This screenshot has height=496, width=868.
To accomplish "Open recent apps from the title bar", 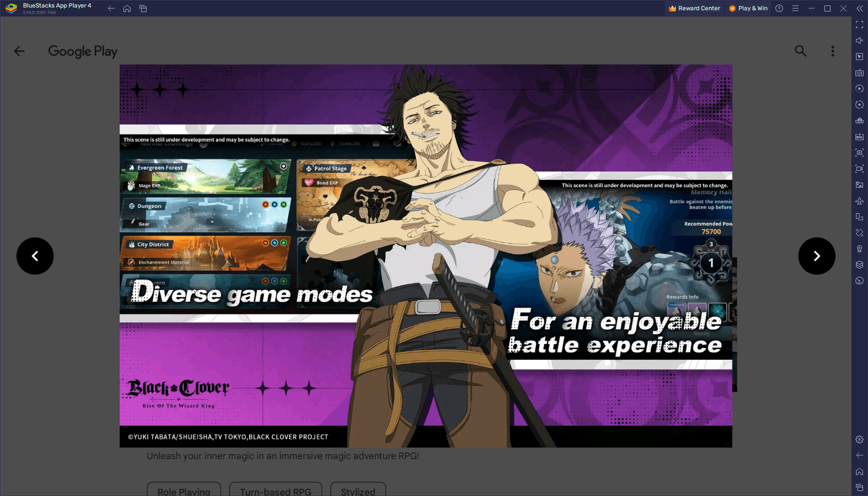I will (x=143, y=9).
